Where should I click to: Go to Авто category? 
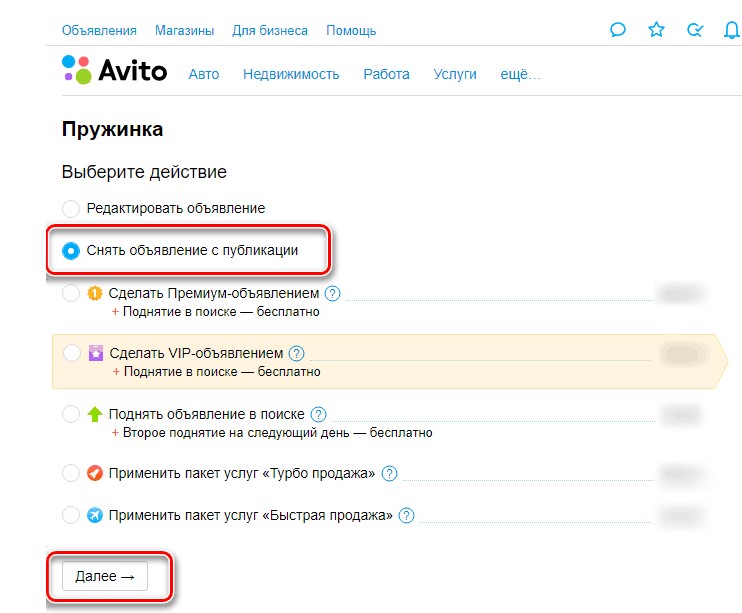click(203, 74)
